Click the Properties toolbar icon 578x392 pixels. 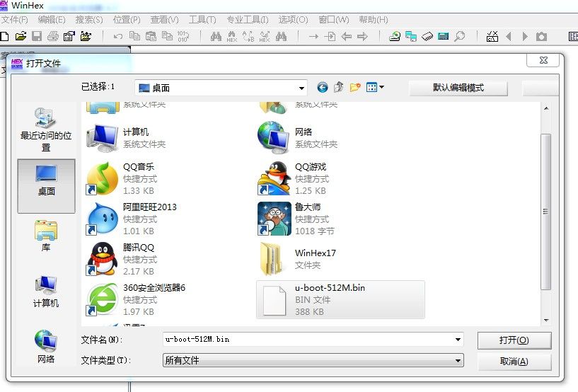tap(69, 36)
